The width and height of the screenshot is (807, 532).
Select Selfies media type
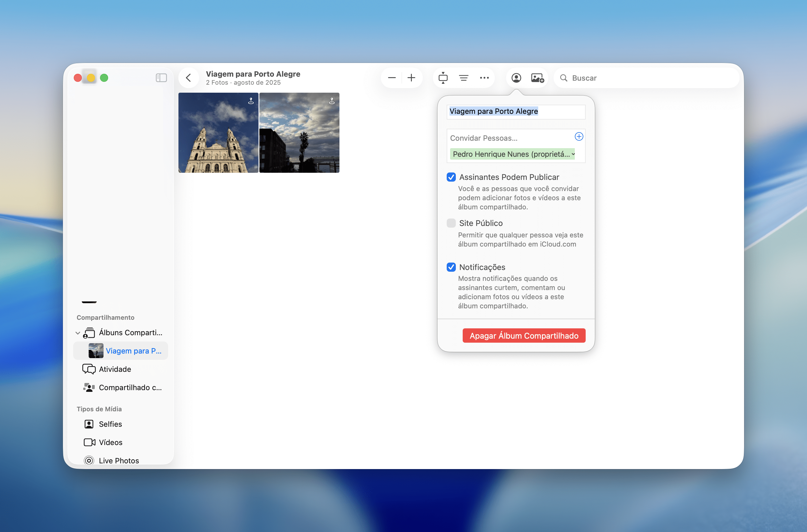coord(110,424)
